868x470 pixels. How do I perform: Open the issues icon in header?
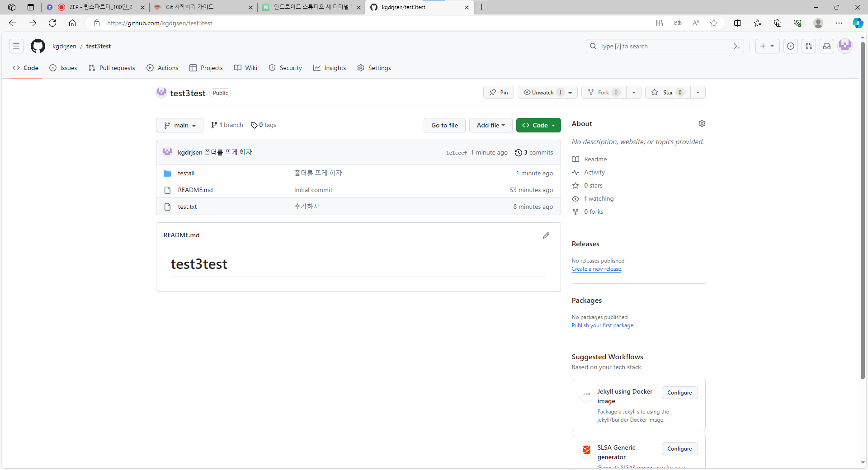click(x=791, y=46)
